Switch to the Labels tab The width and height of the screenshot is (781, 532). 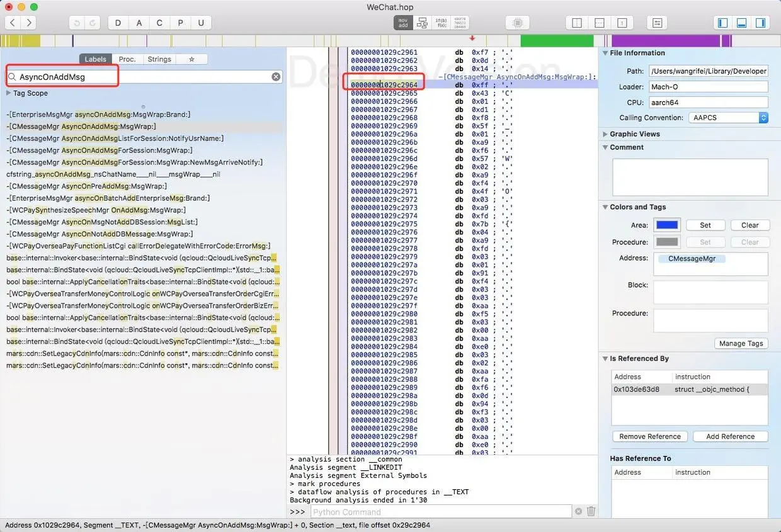point(96,59)
